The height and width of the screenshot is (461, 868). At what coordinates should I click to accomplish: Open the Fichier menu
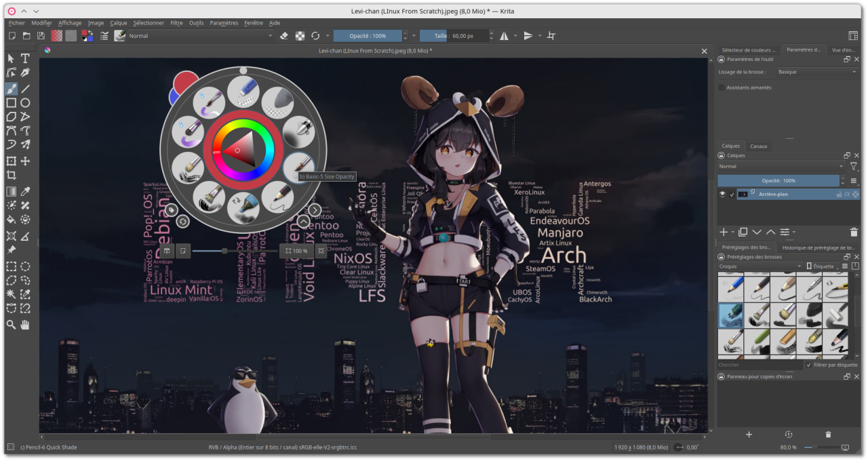[x=16, y=23]
